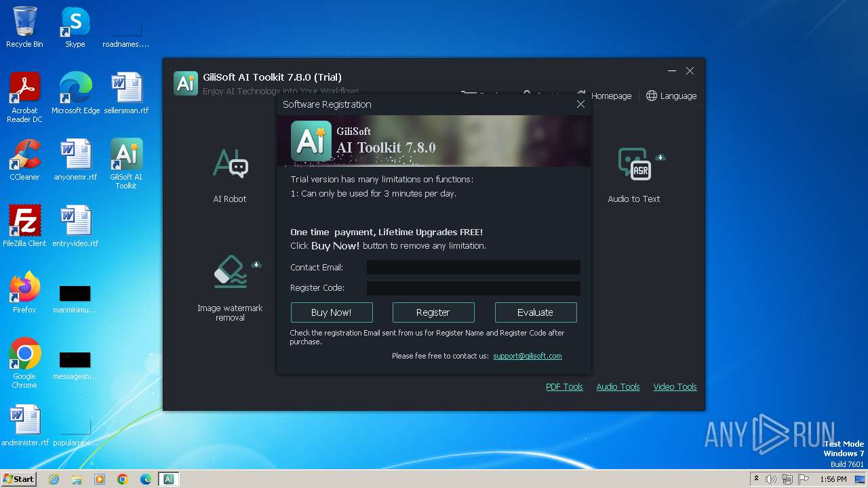Open Action Center flag icon
The image size is (868, 488).
tap(804, 479)
